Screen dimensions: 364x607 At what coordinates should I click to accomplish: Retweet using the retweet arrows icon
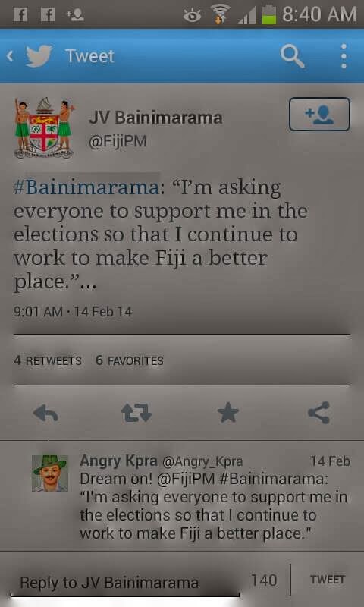(136, 413)
